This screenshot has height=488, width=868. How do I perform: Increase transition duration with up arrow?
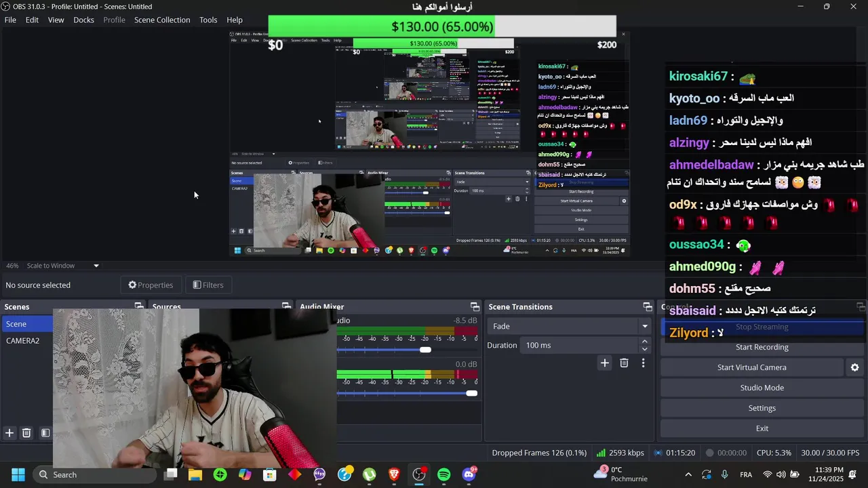click(645, 341)
